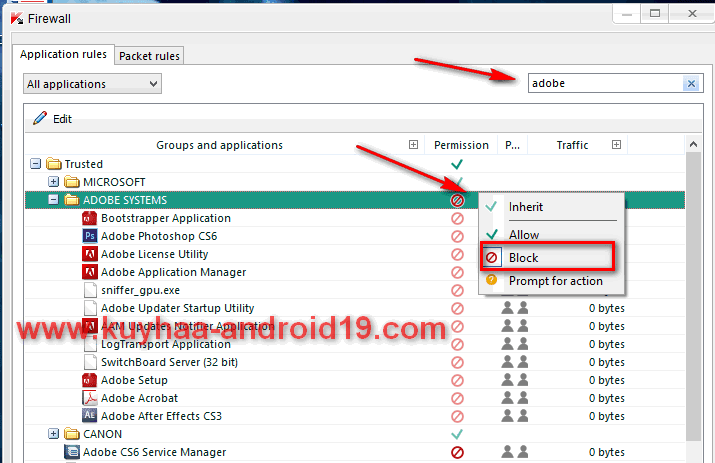Click block permission icon for Bootstrapper Application
The width and height of the screenshot is (715, 463).
457,218
